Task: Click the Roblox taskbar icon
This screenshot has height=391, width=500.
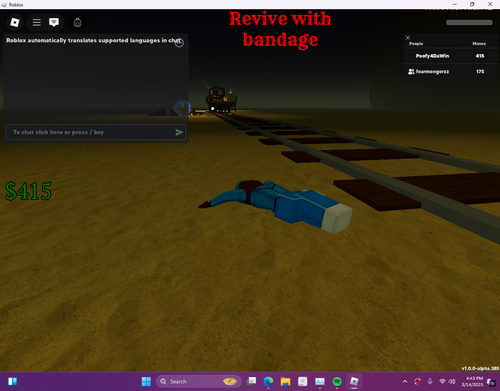Action: pos(354,381)
